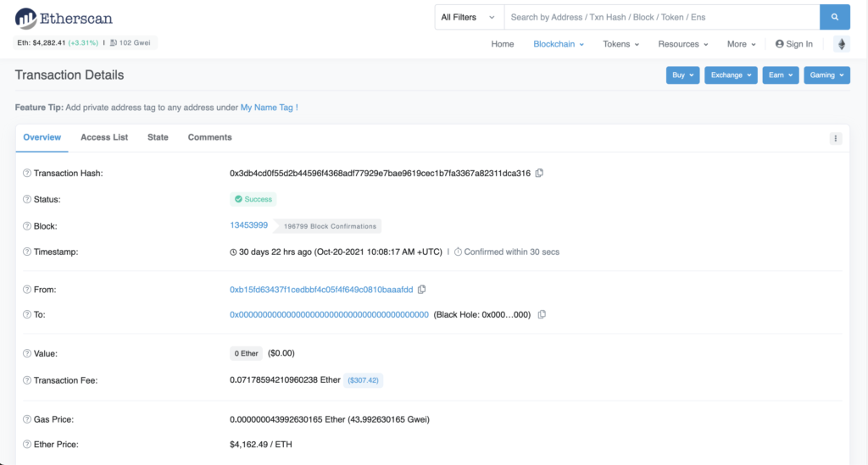Click help icon beside Transaction Fee
868x465 pixels.
pyautogui.click(x=26, y=379)
